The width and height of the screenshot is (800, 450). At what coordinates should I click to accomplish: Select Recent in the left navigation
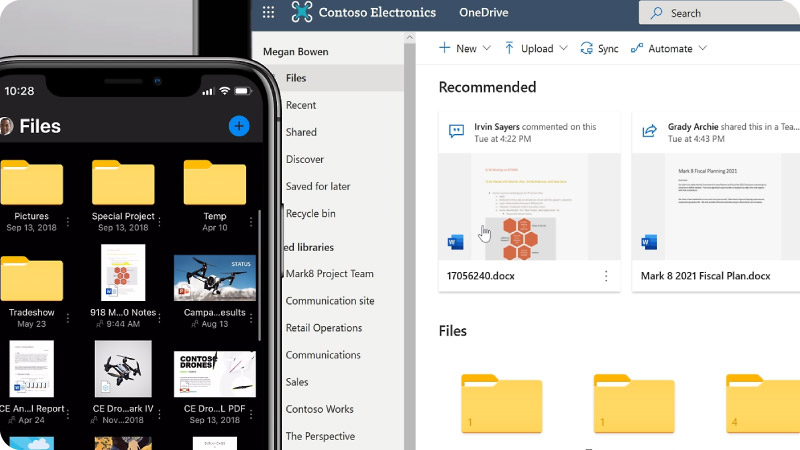click(301, 105)
